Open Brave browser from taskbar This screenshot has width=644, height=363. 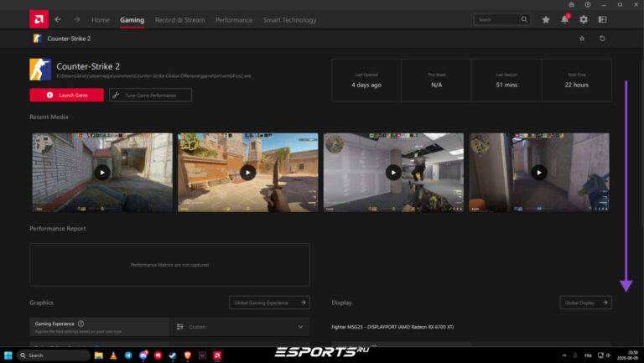[x=187, y=355]
